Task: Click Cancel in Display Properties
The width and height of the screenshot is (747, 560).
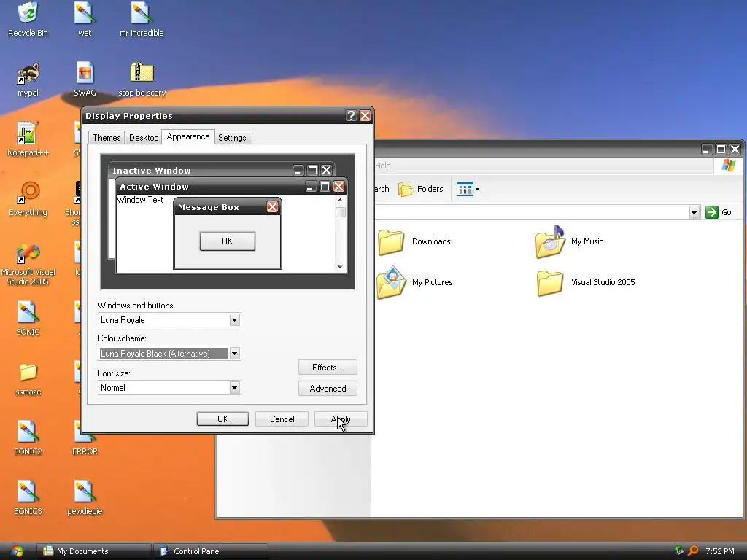Action: [x=282, y=419]
